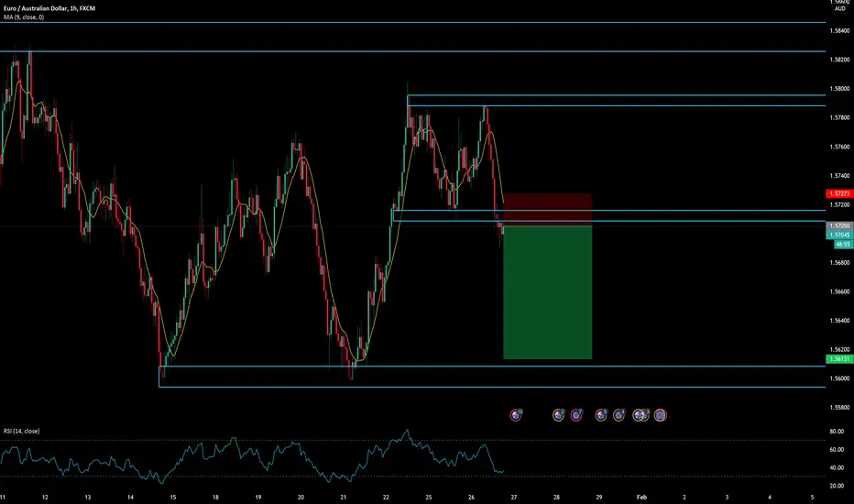
Task: Click the gray 1.57050 price label
Action: pos(839,225)
